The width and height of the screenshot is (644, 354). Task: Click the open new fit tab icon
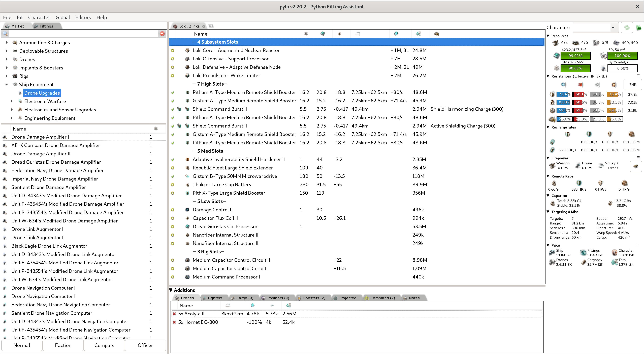211,26
